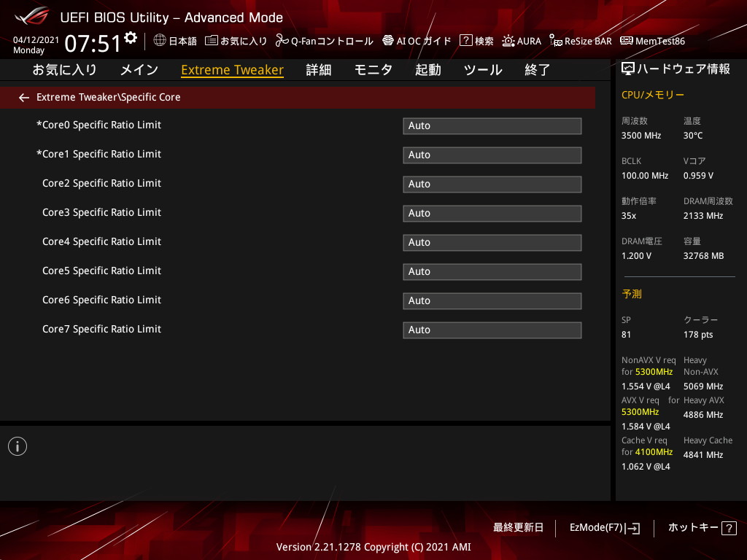Click the search question mark icon
This screenshot has height=560, width=747.
point(465,41)
